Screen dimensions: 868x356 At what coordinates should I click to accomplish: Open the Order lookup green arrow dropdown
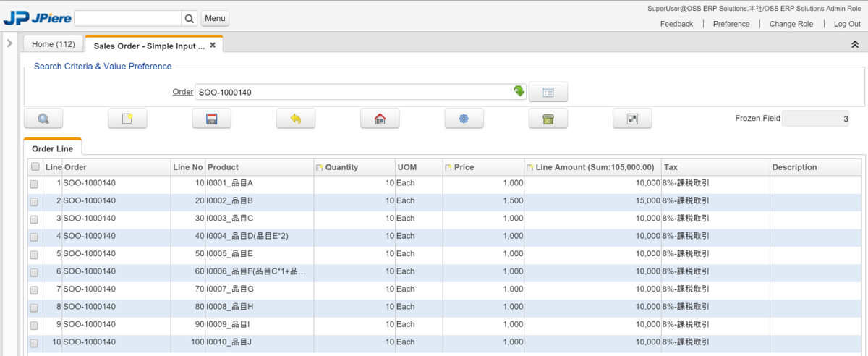tap(519, 91)
